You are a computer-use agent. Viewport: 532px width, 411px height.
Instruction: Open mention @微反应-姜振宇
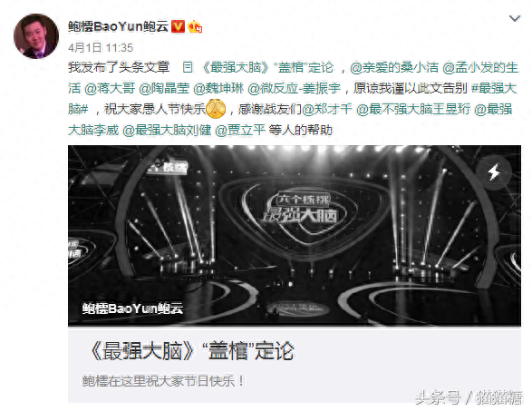pyautogui.click(x=295, y=88)
